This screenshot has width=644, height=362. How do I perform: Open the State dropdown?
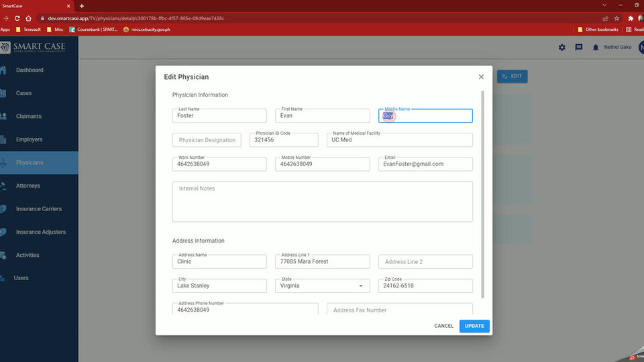click(x=323, y=286)
